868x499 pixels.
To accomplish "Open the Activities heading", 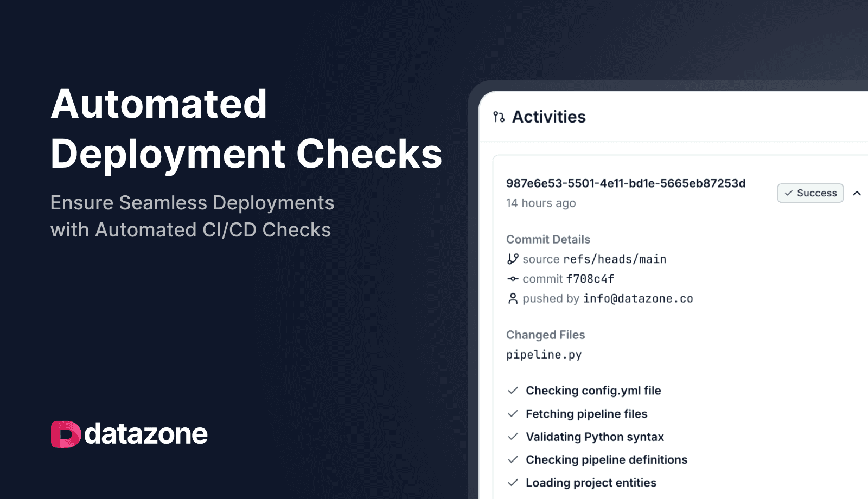I will 548,117.
